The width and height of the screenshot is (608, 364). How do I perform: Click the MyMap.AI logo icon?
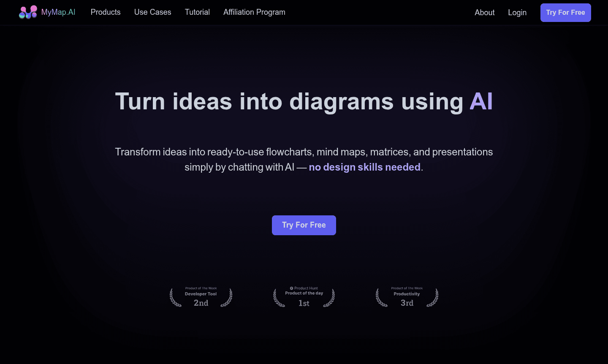coord(28,12)
